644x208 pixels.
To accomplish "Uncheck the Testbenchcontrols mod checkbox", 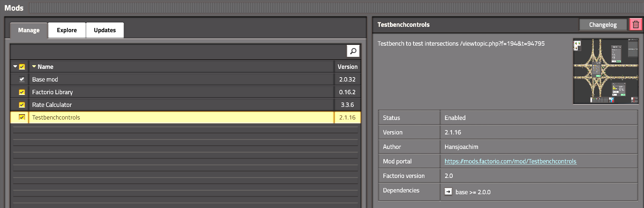I will (x=22, y=117).
